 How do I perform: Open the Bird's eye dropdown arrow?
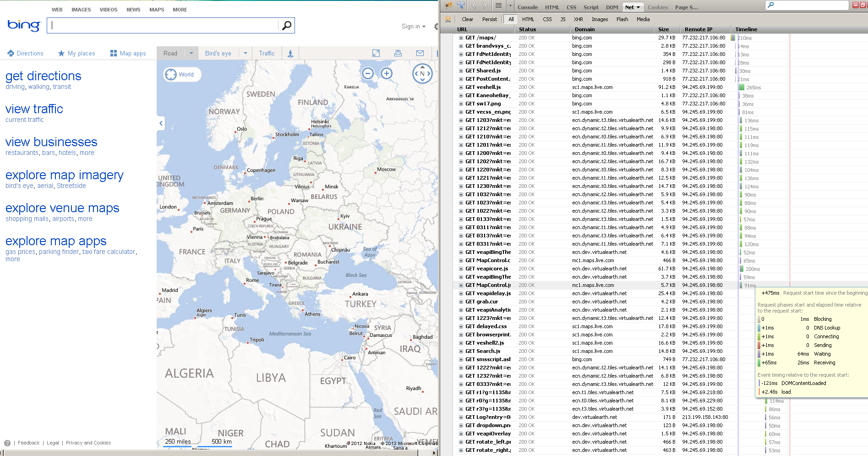(x=246, y=54)
